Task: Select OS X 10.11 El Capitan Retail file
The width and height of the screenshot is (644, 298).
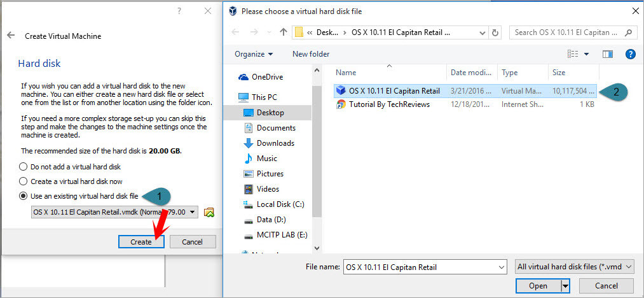Action: [466, 91]
